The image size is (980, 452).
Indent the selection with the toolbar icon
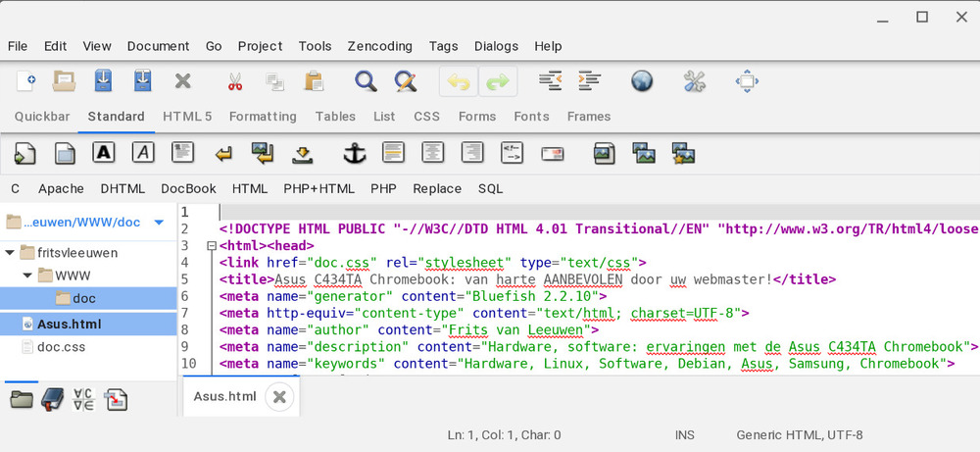point(589,81)
